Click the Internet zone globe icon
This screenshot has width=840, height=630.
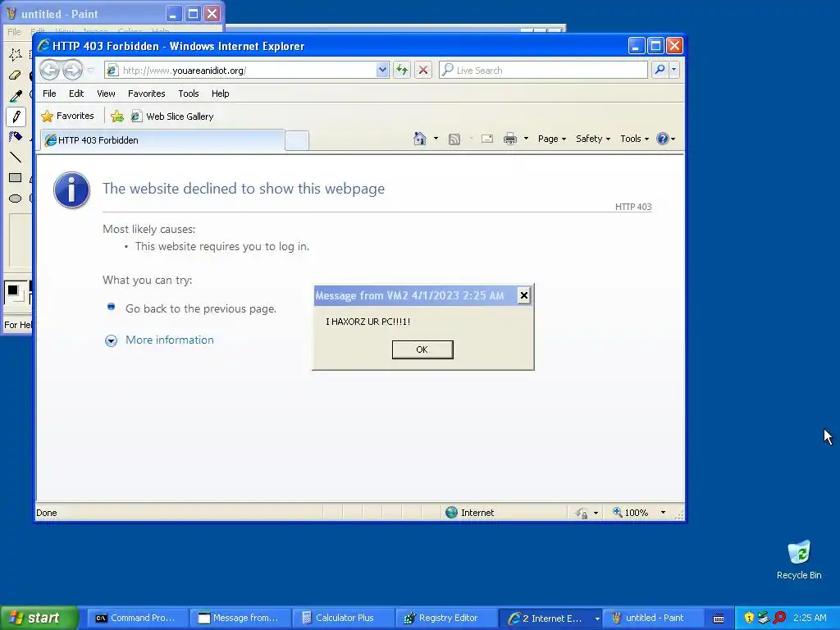click(x=452, y=512)
